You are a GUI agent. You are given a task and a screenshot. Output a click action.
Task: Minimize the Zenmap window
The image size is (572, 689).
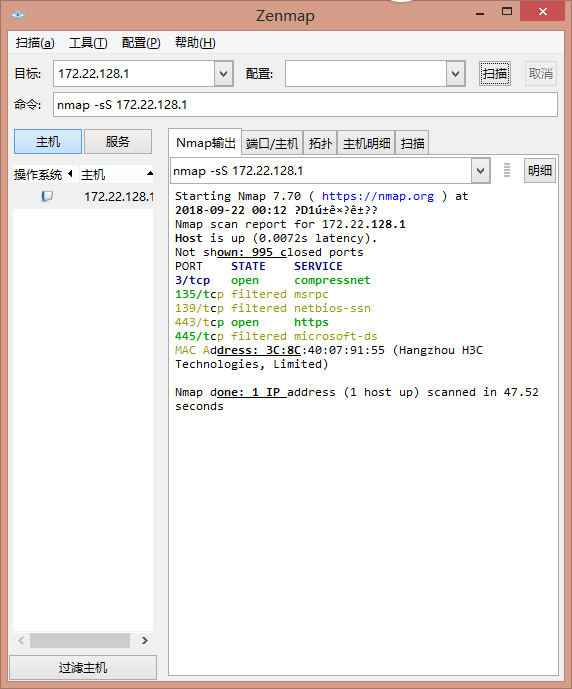[x=480, y=12]
